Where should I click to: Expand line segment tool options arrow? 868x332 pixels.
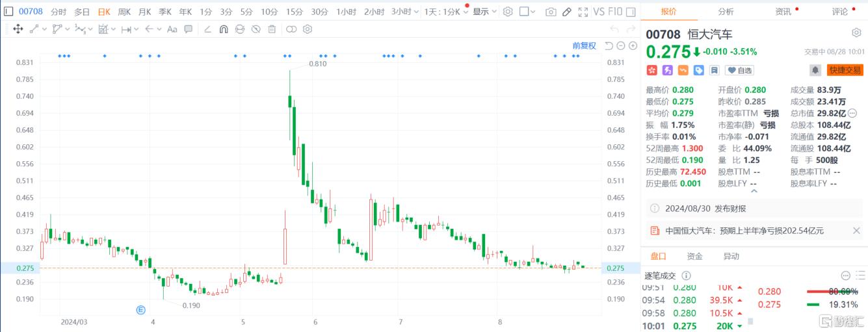tap(44, 29)
